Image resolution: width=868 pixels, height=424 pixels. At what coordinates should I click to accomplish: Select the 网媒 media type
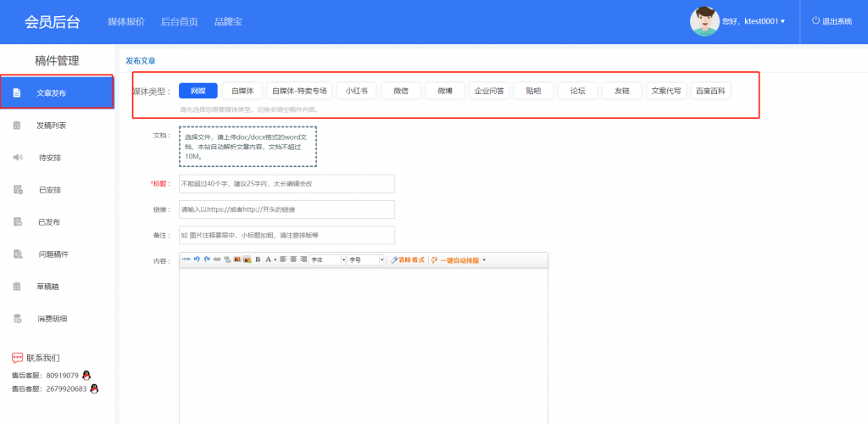(198, 91)
